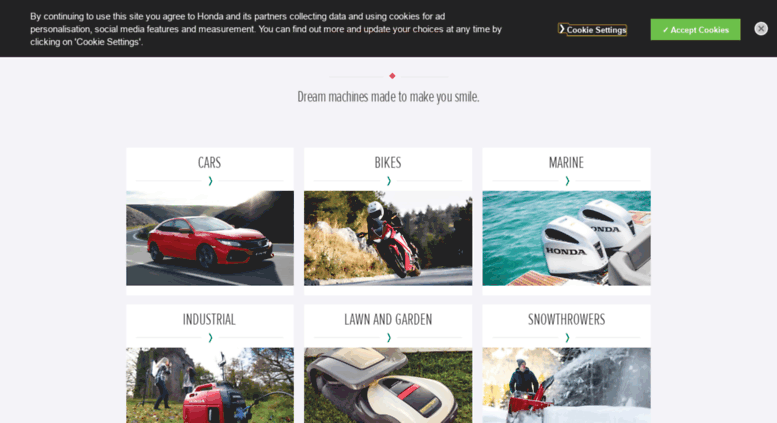This screenshot has width=777, height=423.
Task: Select the BIKES category title
Action: (388, 162)
